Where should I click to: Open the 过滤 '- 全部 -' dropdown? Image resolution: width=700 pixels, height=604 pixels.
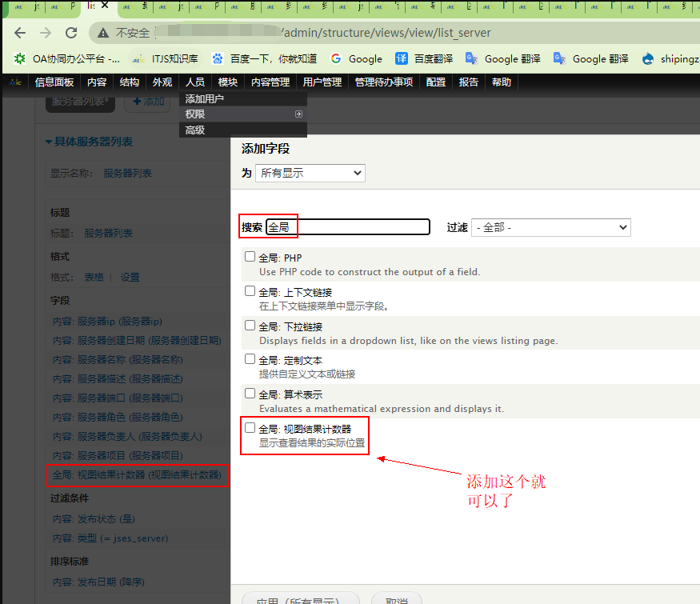pyautogui.click(x=550, y=227)
